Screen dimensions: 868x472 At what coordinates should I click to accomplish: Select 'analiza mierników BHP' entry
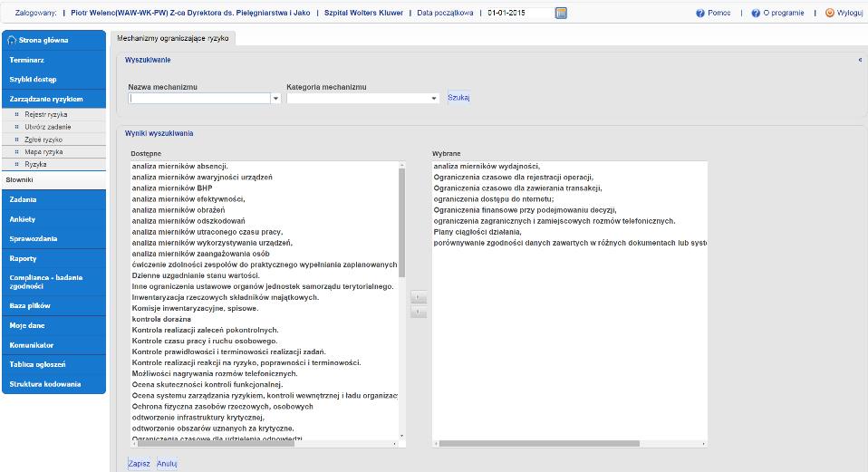coord(172,188)
